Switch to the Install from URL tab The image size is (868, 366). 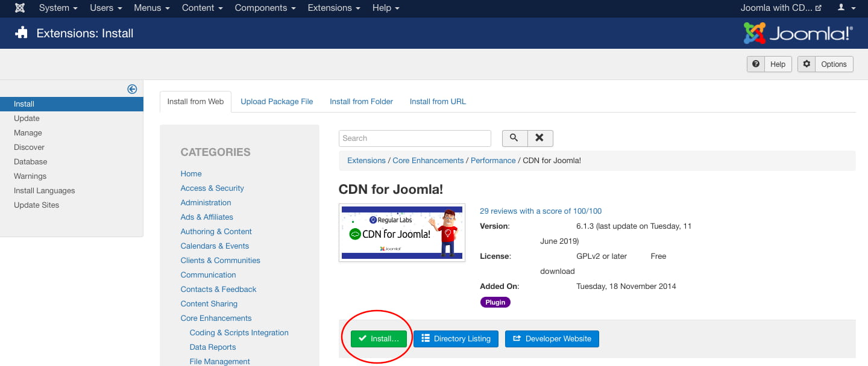438,102
